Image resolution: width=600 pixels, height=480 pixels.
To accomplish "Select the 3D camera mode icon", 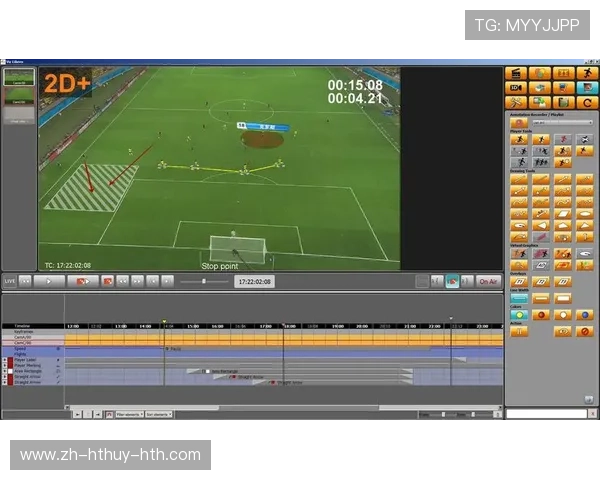I will (x=516, y=88).
